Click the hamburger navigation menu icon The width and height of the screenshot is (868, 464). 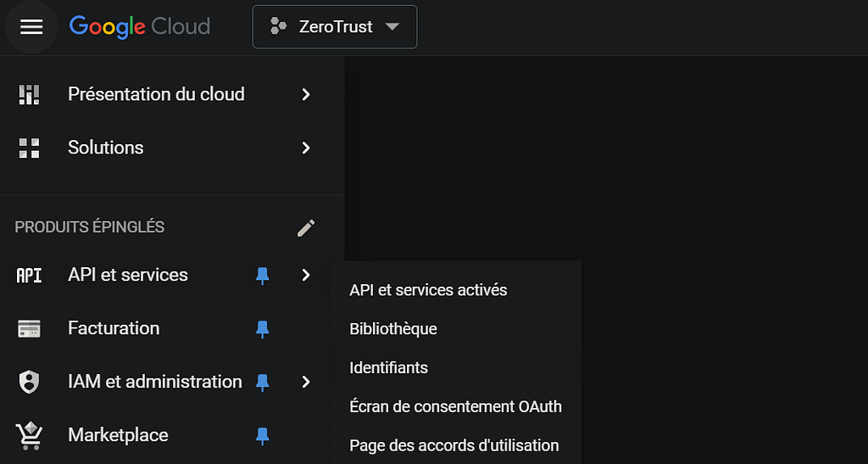31,27
